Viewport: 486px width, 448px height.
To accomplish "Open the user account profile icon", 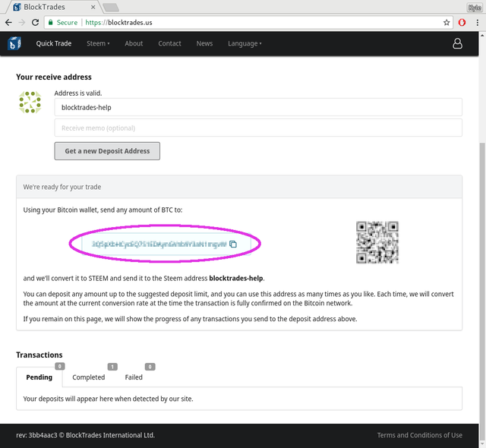I will click(457, 43).
